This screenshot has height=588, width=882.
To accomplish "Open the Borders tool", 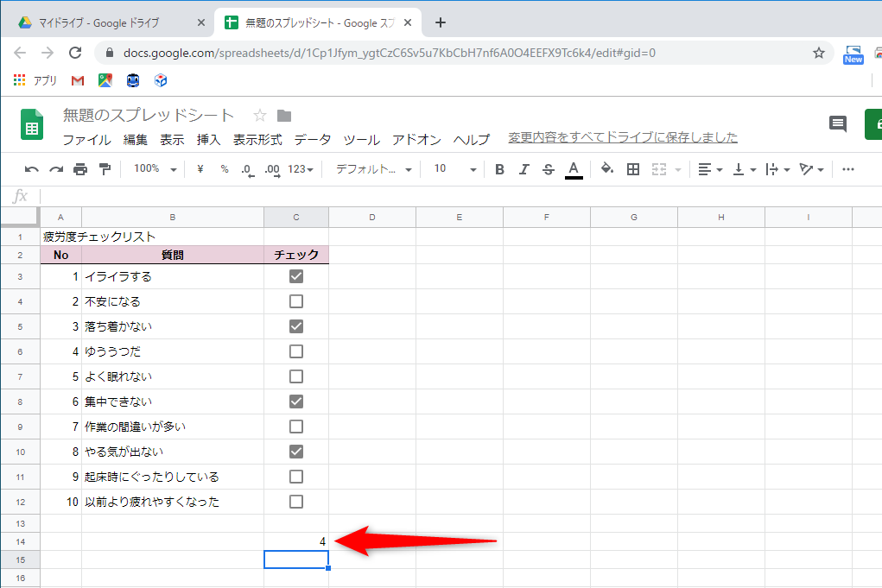I will point(633,169).
